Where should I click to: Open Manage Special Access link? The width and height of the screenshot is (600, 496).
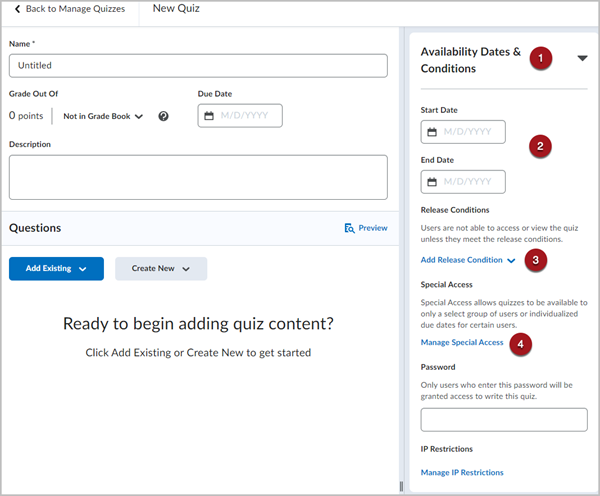click(x=462, y=342)
